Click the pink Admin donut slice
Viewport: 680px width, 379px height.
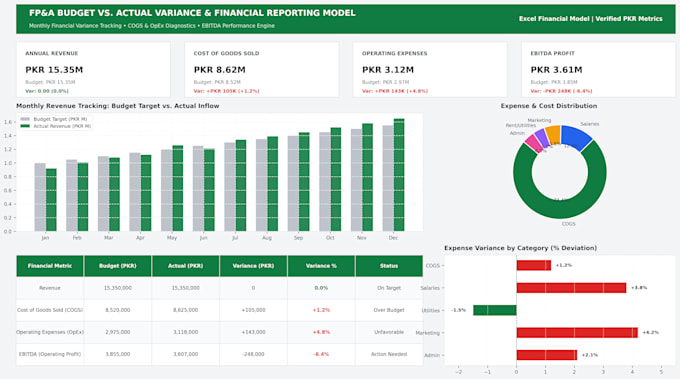pyautogui.click(x=533, y=144)
